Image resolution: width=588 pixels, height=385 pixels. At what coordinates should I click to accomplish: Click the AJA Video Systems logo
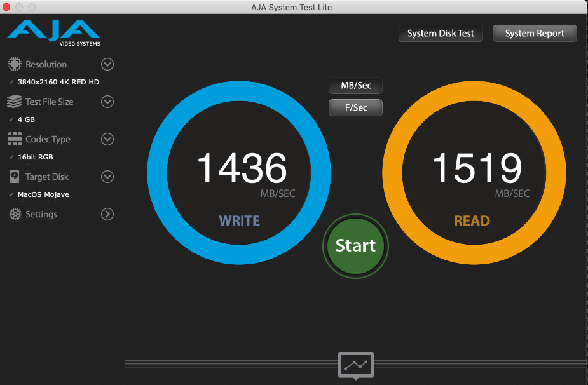point(53,34)
